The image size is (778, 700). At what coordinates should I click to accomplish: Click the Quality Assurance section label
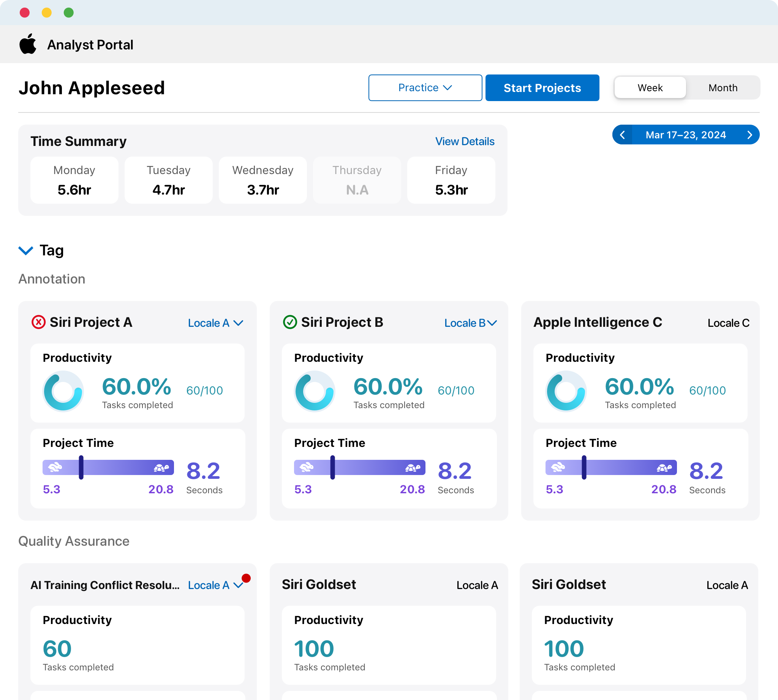point(74,541)
